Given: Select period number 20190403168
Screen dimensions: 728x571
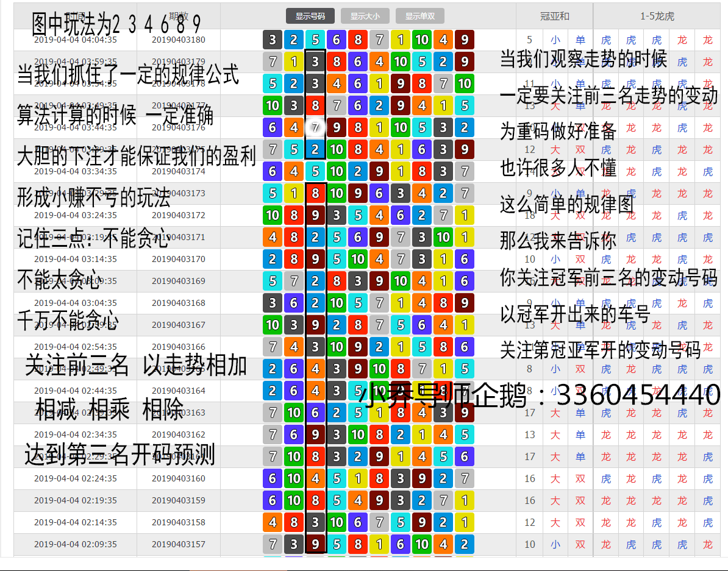Looking at the screenshot, I should coord(178,303).
